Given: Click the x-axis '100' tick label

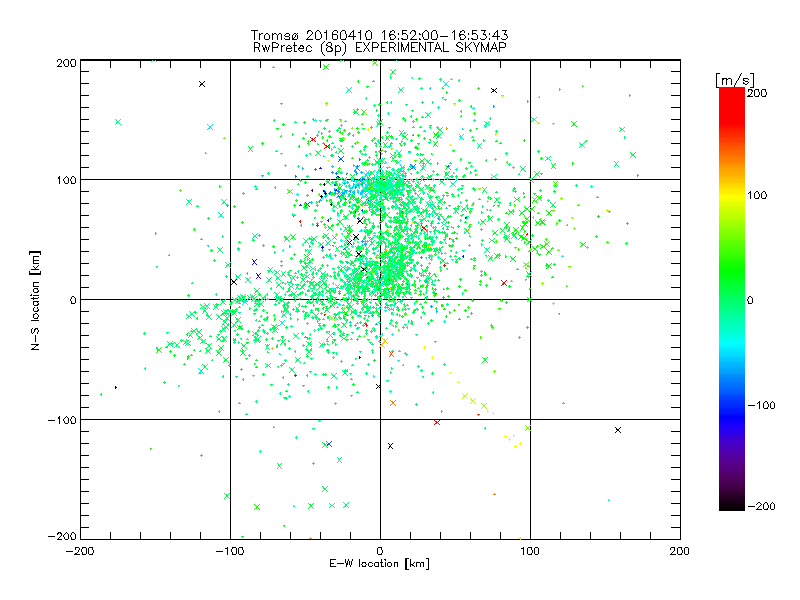Looking at the screenshot, I should (x=530, y=551).
